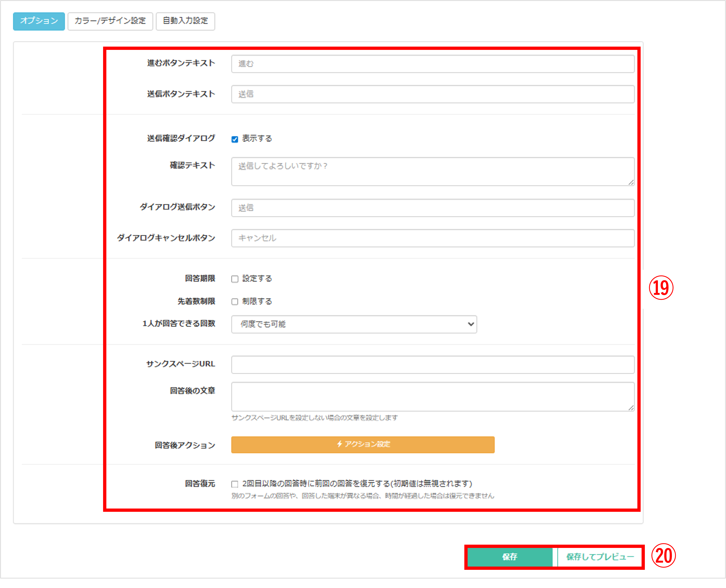Click the ダイアログキャンセルボタン input field
The width and height of the screenshot is (726, 588).
click(432, 238)
